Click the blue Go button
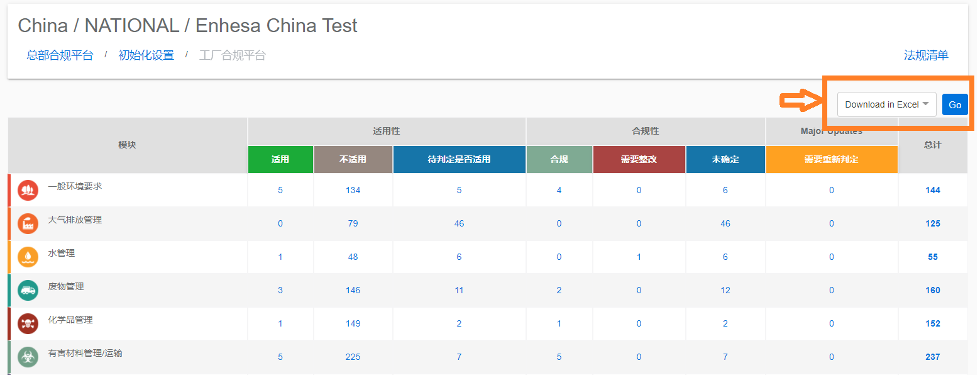 (x=955, y=104)
